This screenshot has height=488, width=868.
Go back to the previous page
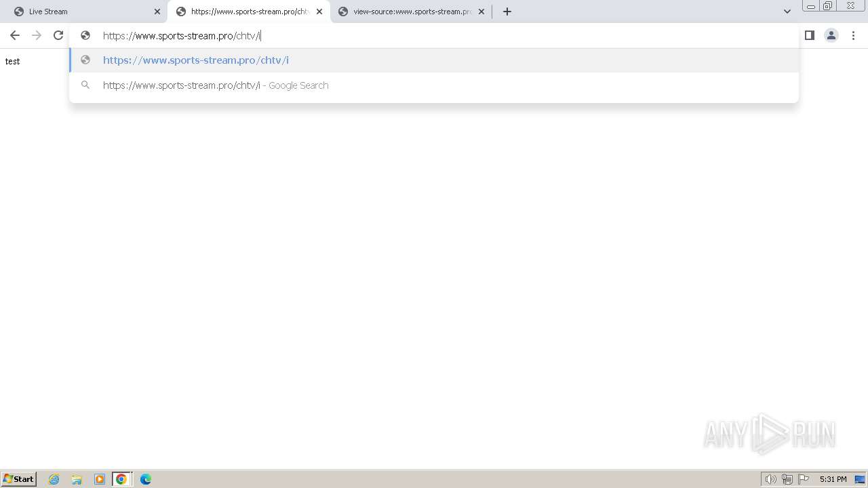[15, 35]
